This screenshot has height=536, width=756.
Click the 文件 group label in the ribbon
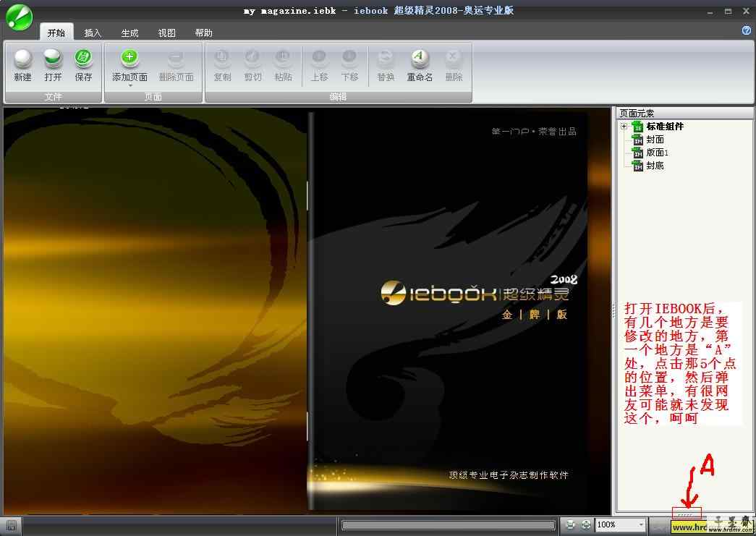[x=53, y=97]
